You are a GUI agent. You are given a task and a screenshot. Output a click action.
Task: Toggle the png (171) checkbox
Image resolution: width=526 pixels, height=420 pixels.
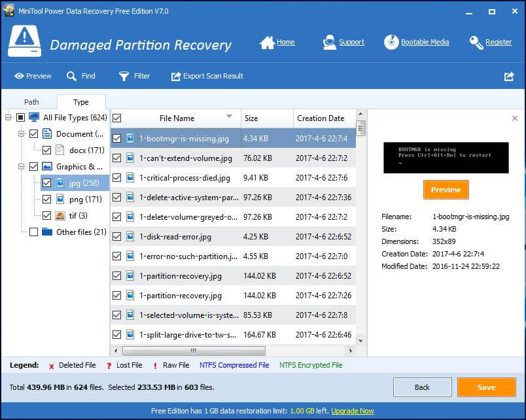tap(46, 199)
